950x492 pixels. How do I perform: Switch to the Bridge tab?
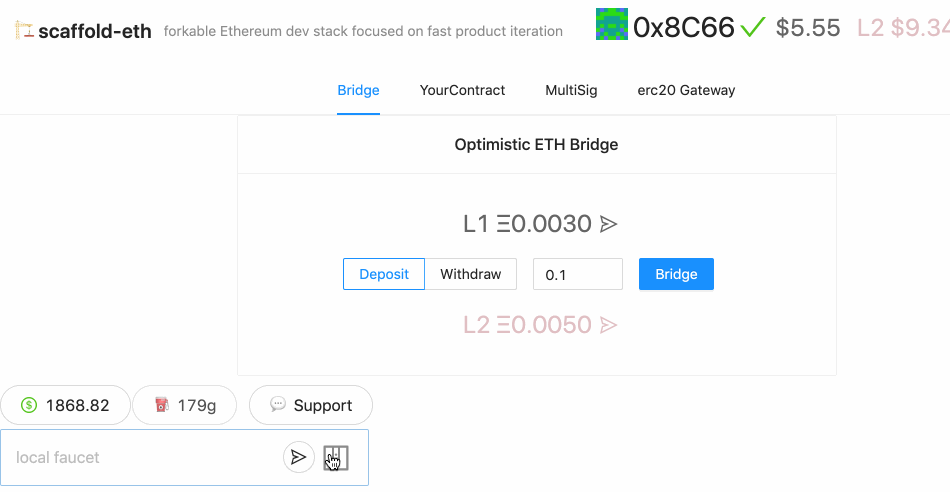tap(358, 90)
